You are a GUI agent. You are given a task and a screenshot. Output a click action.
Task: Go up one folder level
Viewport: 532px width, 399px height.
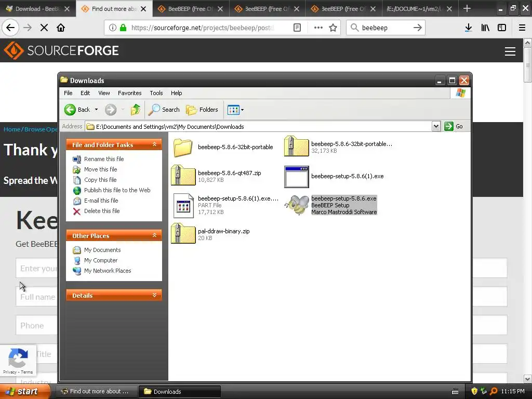pos(136,110)
